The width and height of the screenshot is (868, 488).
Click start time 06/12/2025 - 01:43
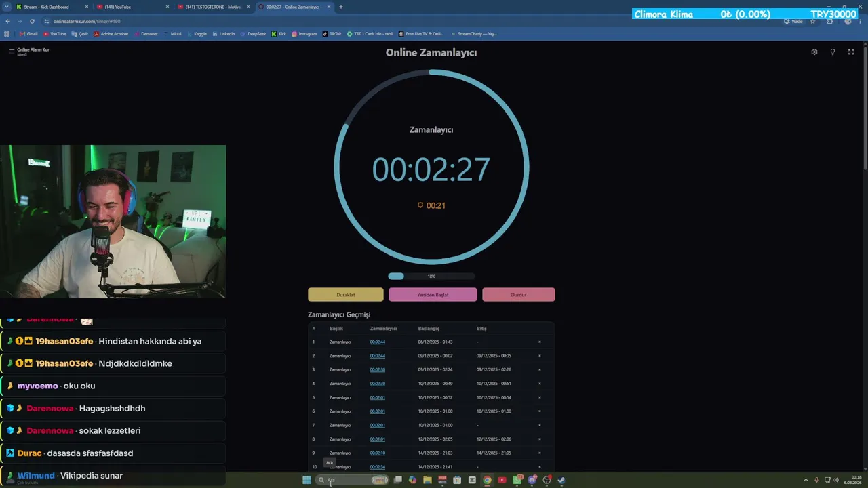[435, 342]
